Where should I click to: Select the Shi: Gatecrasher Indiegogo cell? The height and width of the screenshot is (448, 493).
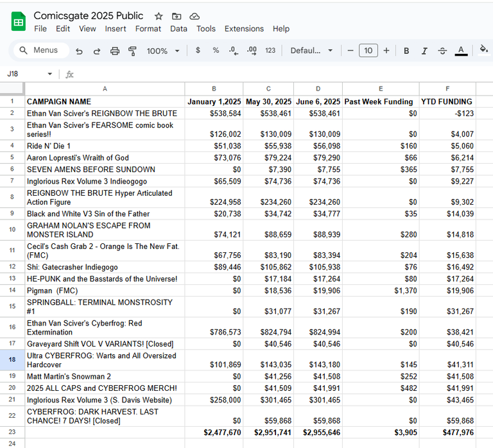coord(105,267)
